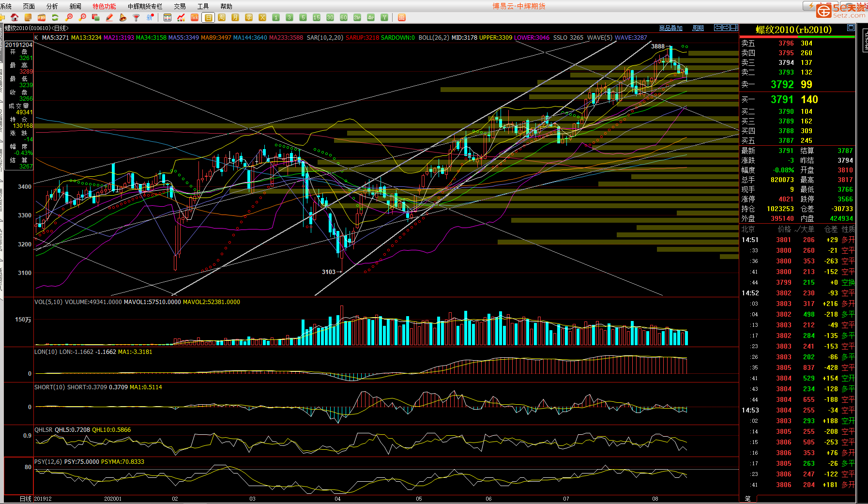
Task: Open the 分析 menu
Action: 52,6
